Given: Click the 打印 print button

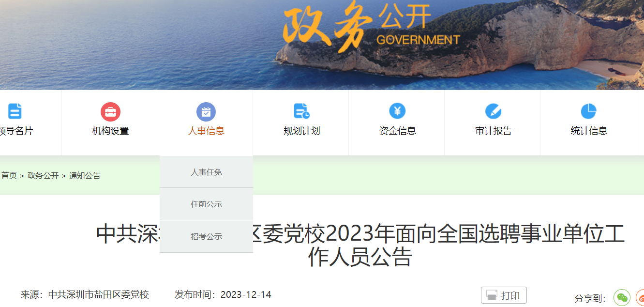Looking at the screenshot, I should click(x=504, y=295).
